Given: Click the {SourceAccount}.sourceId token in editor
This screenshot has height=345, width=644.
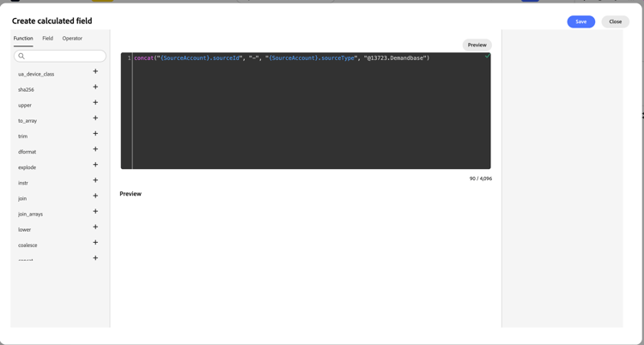Looking at the screenshot, I should coord(200,58).
